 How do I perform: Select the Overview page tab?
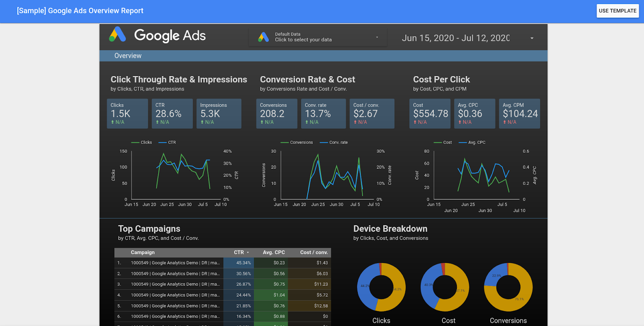click(x=128, y=56)
